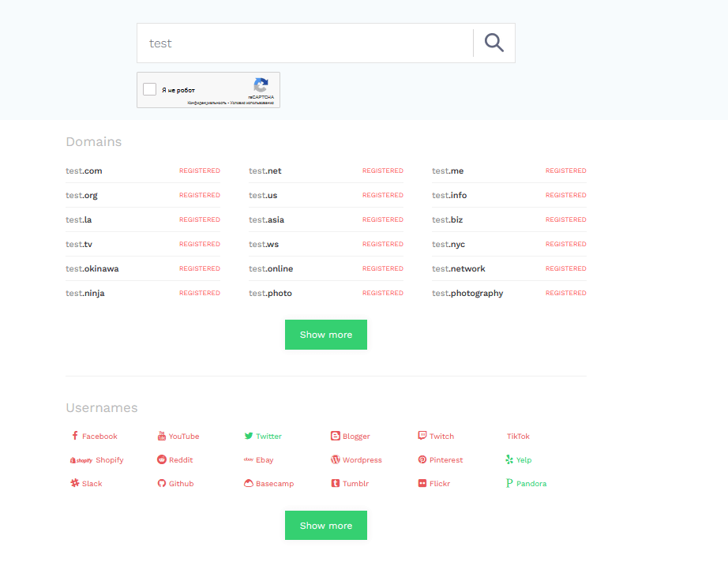Click the Twitter bird icon
The image size is (728, 562).
tap(249, 436)
